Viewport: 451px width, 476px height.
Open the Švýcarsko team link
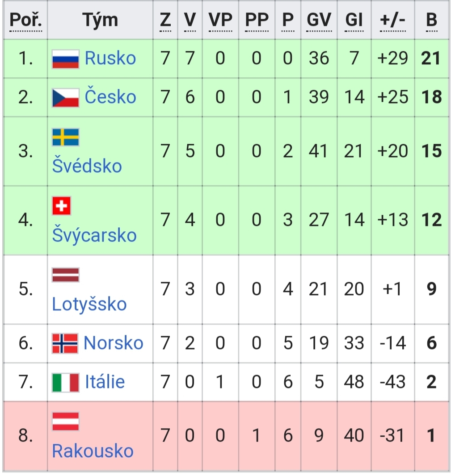pyautogui.click(x=94, y=235)
